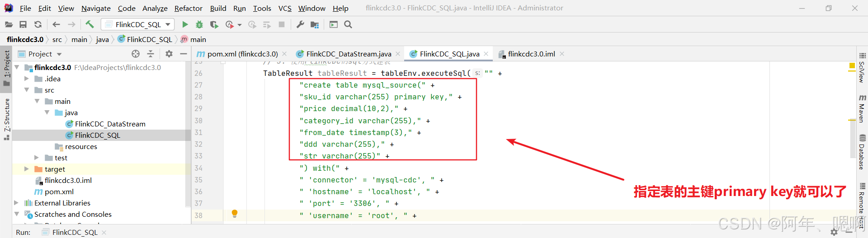Collapse Scratches and Consoles node
Viewport: 868px width, 238px height.
(17, 214)
